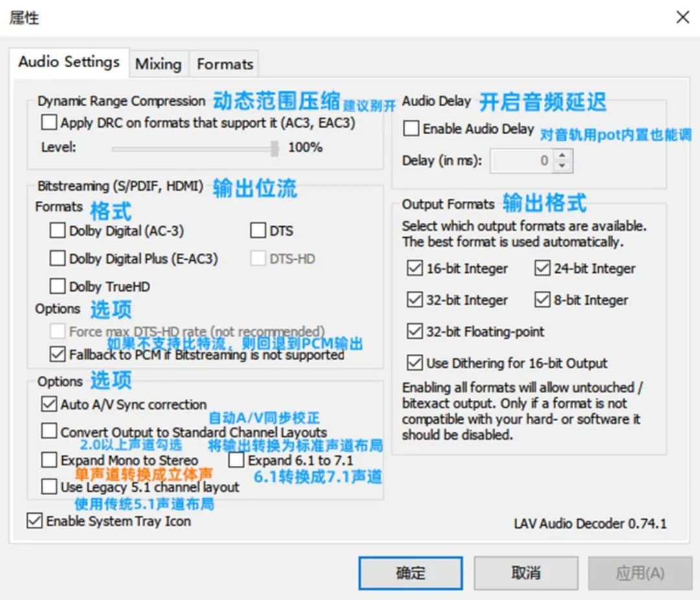The height and width of the screenshot is (600, 700).
Task: Click the Delay (in ms) input field
Action: point(522,161)
